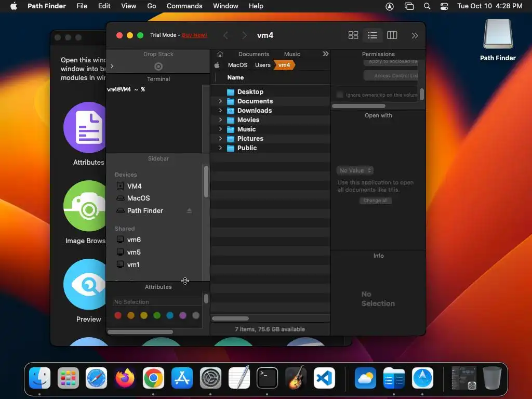The height and width of the screenshot is (399, 532).
Task: Apply the green color label
Action: tap(157, 315)
